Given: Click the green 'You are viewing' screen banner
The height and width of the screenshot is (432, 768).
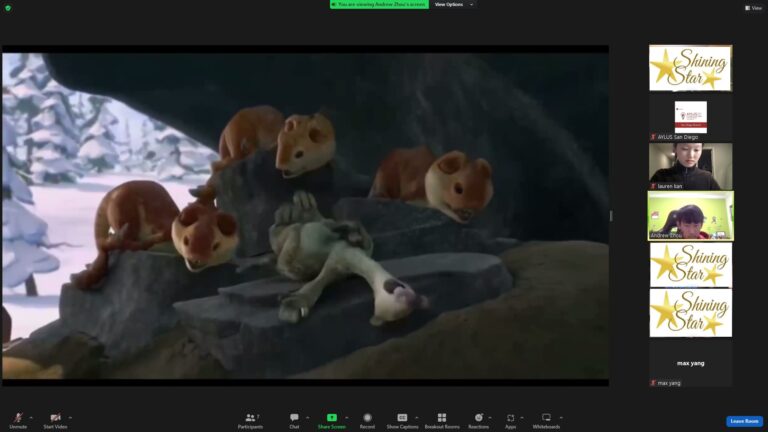Looking at the screenshot, I should pos(379,4).
